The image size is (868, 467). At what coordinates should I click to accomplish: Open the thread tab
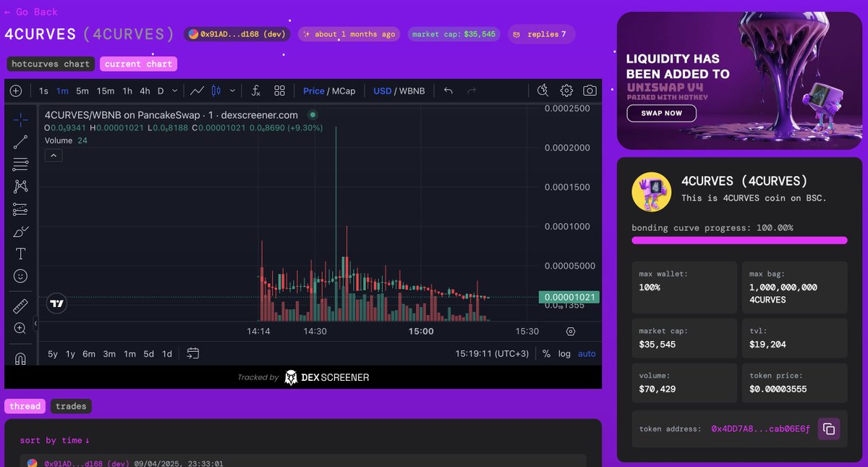tap(25, 406)
